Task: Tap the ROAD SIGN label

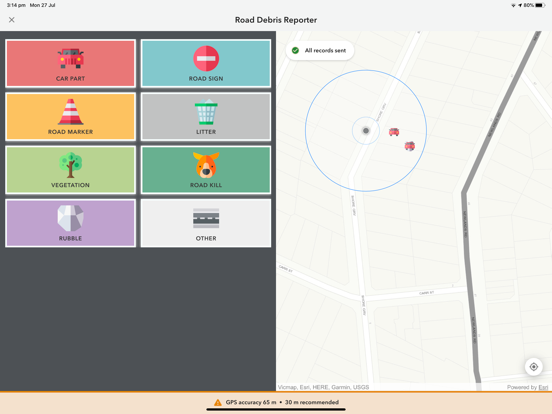Action: tap(206, 79)
